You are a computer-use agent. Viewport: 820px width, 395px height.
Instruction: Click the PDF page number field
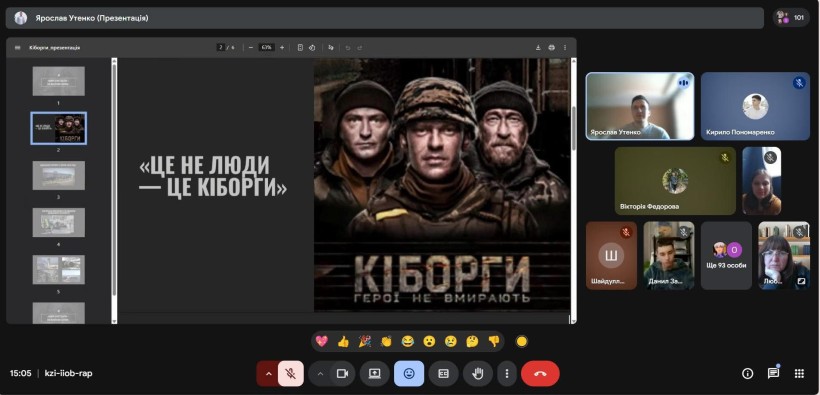[221, 48]
